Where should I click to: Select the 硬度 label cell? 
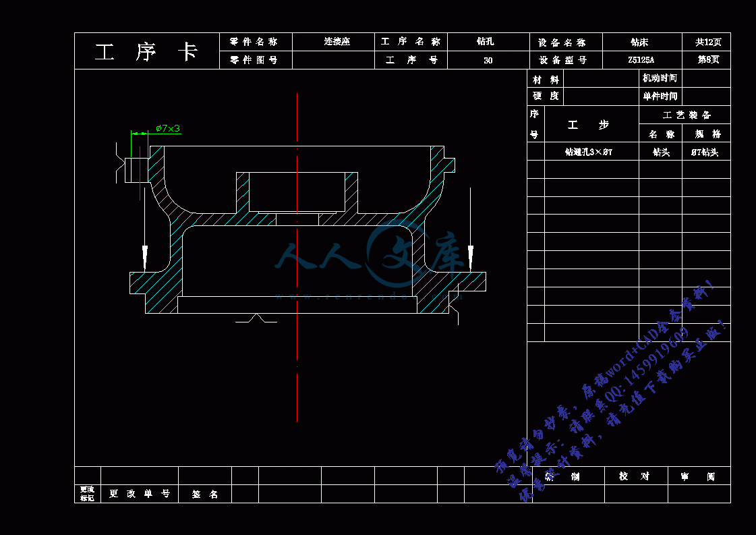pos(546,96)
